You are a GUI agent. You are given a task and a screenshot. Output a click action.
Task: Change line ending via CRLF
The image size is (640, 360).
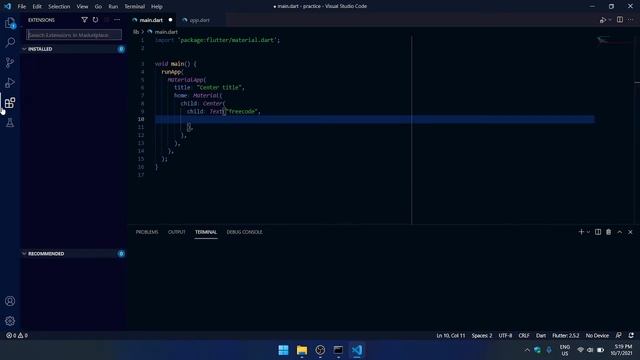click(x=524, y=335)
